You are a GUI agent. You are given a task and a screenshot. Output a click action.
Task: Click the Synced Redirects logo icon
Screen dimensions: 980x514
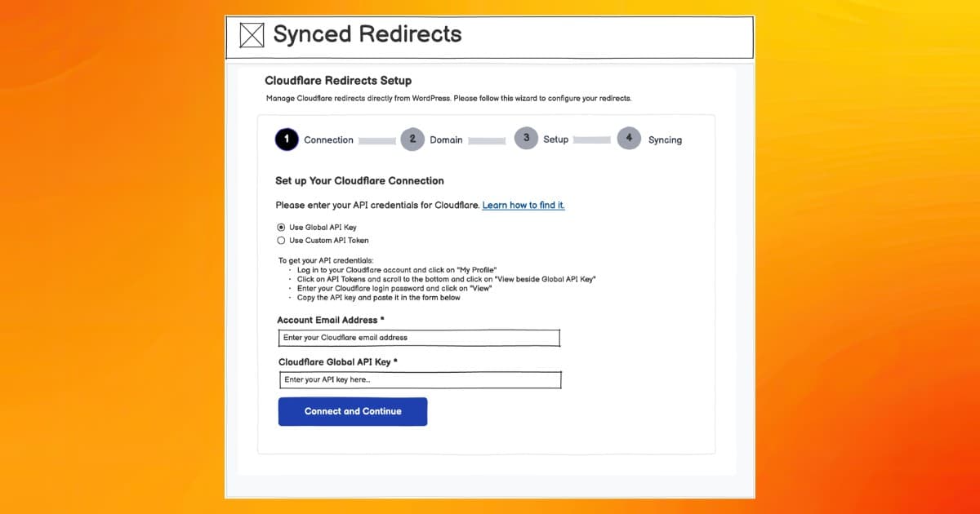(x=252, y=35)
